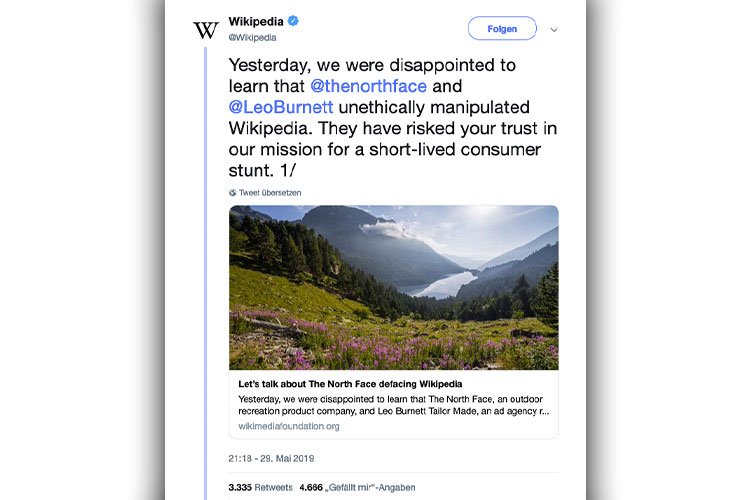Image resolution: width=750 pixels, height=500 pixels.
Task: View the 4.666 „Gefällt mir“-Angaben list
Action: tap(357, 488)
